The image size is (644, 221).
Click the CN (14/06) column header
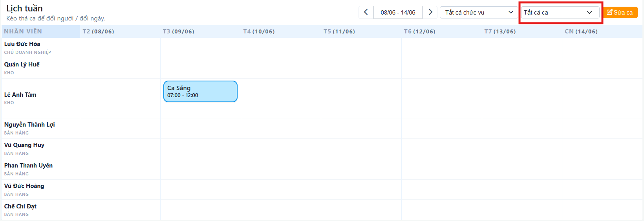click(x=581, y=31)
